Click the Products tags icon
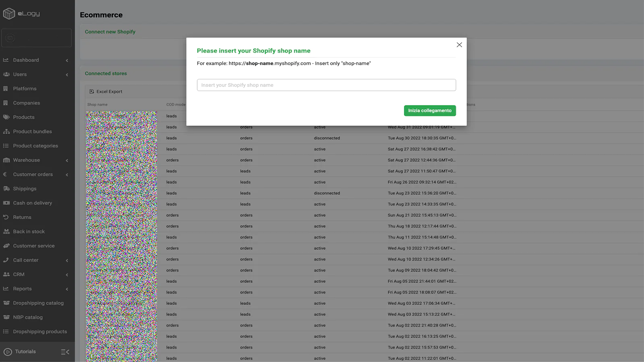644x362 pixels. [x=6, y=117]
